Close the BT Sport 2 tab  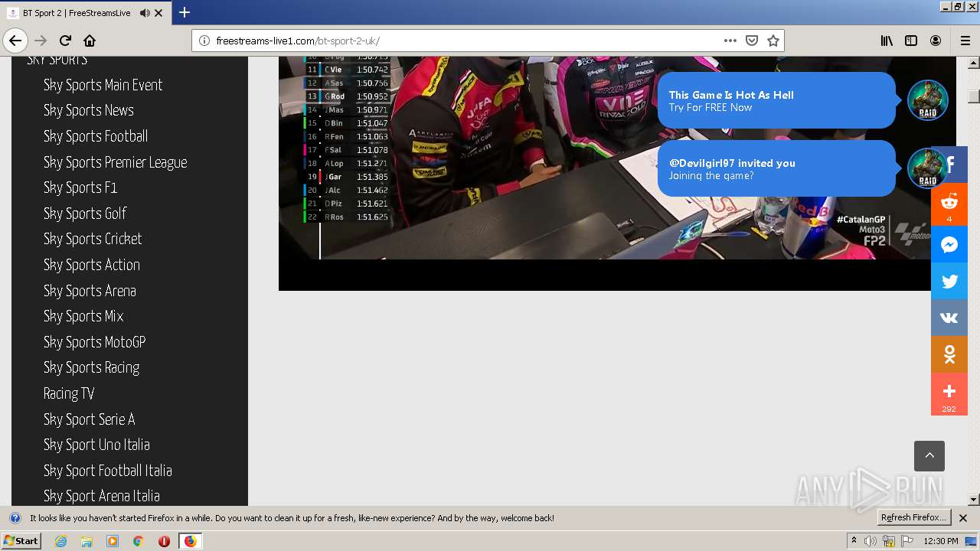[x=158, y=13]
